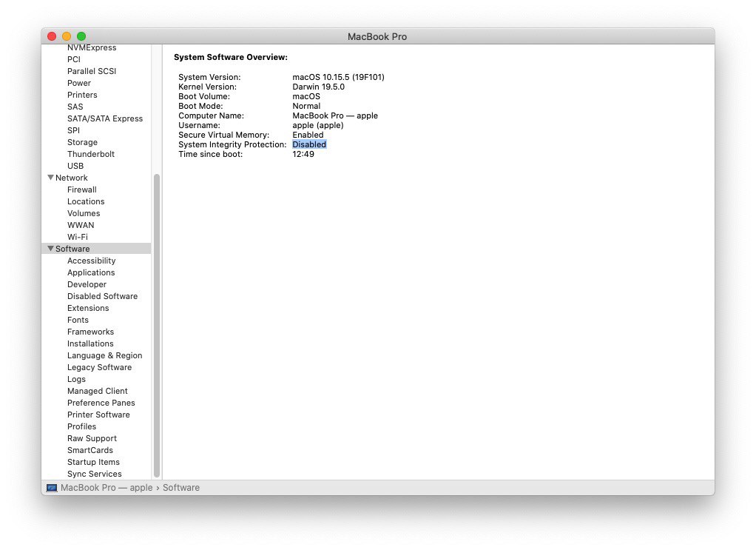
Task: Open SATA/SATA Express details
Action: [105, 118]
